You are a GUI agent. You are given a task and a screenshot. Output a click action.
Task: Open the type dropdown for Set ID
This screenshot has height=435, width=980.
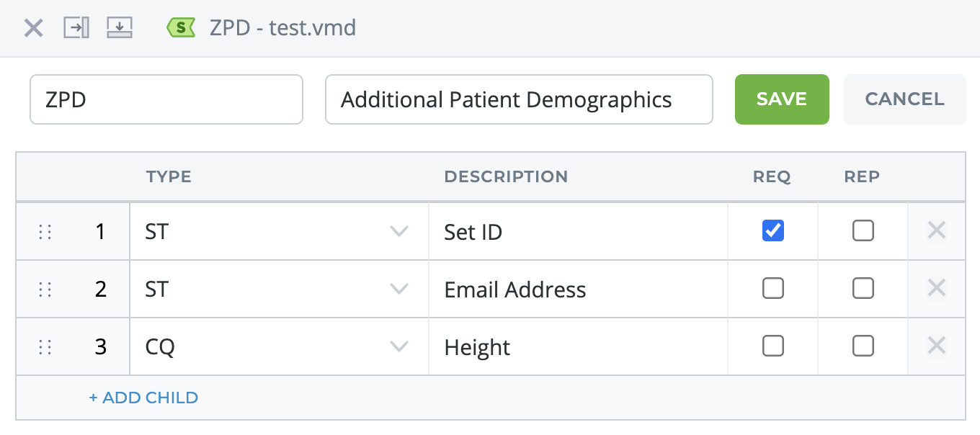click(x=279, y=232)
